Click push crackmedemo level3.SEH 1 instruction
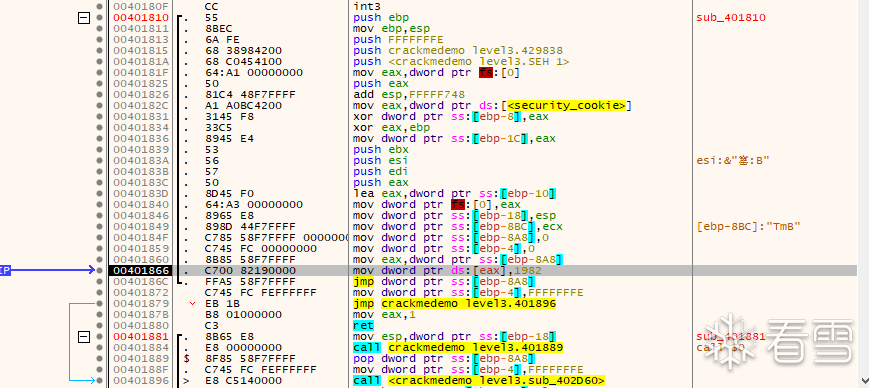 pyautogui.click(x=461, y=62)
